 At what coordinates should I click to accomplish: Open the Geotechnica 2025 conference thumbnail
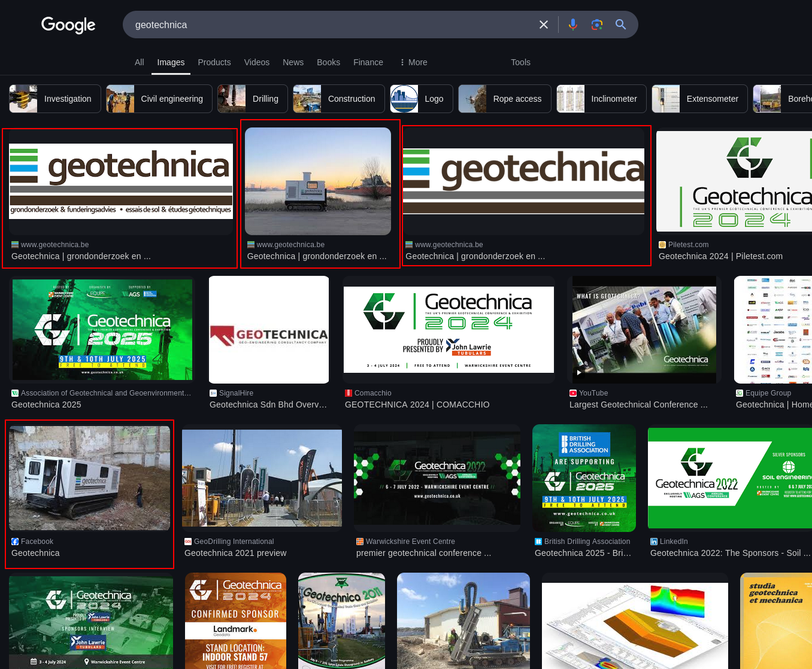coord(102,329)
